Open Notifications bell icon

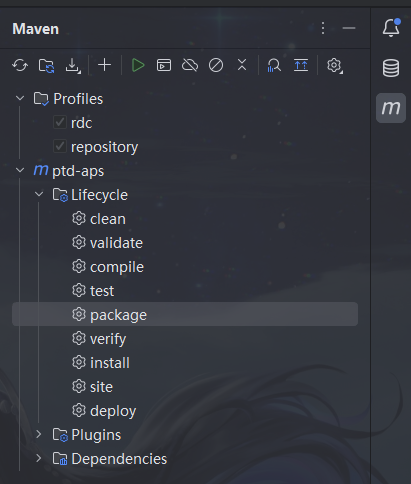[391, 28]
